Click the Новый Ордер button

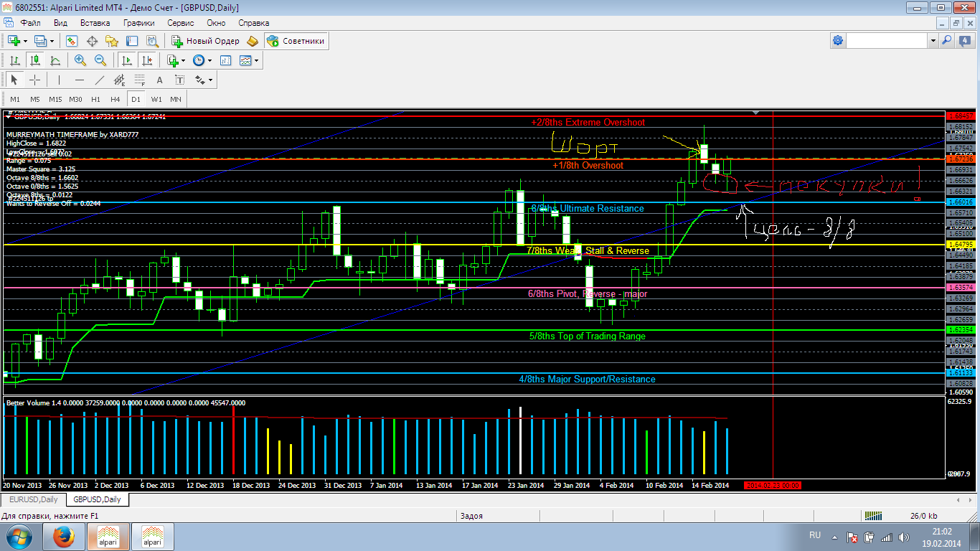click(204, 41)
